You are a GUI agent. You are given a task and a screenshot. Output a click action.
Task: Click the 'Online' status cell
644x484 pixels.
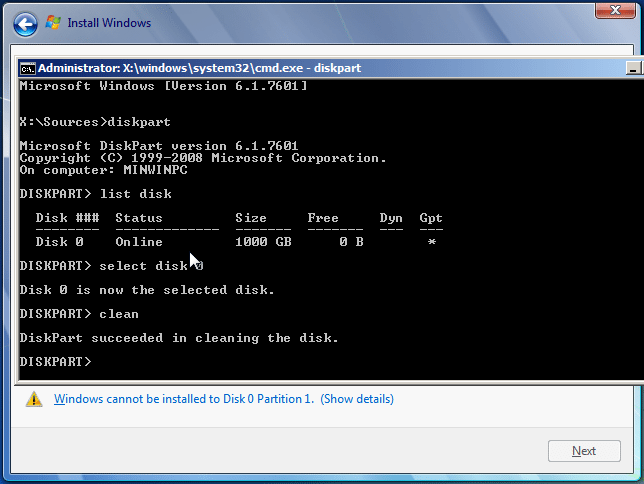pos(139,242)
